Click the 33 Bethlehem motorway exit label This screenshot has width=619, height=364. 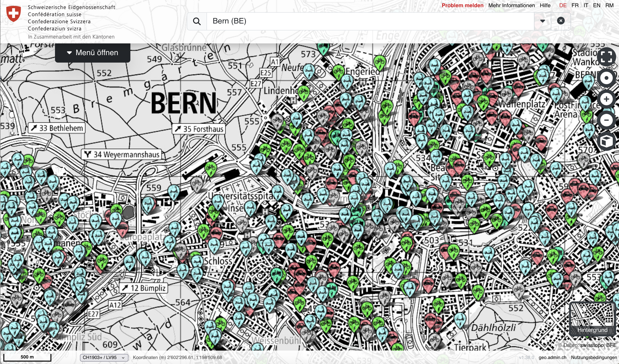click(57, 128)
